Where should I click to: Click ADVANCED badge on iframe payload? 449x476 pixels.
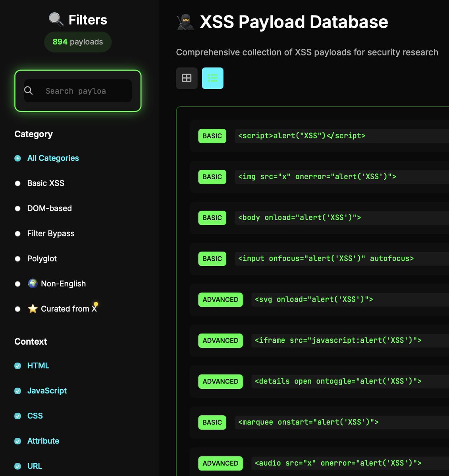(x=220, y=340)
